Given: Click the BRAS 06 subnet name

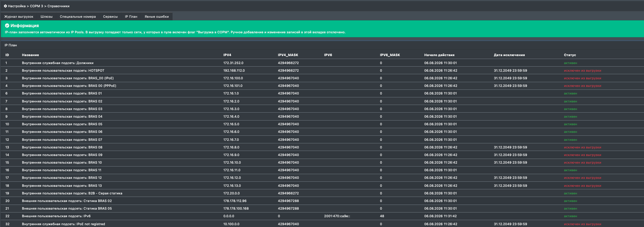Looking at the screenshot, I should point(62,132).
